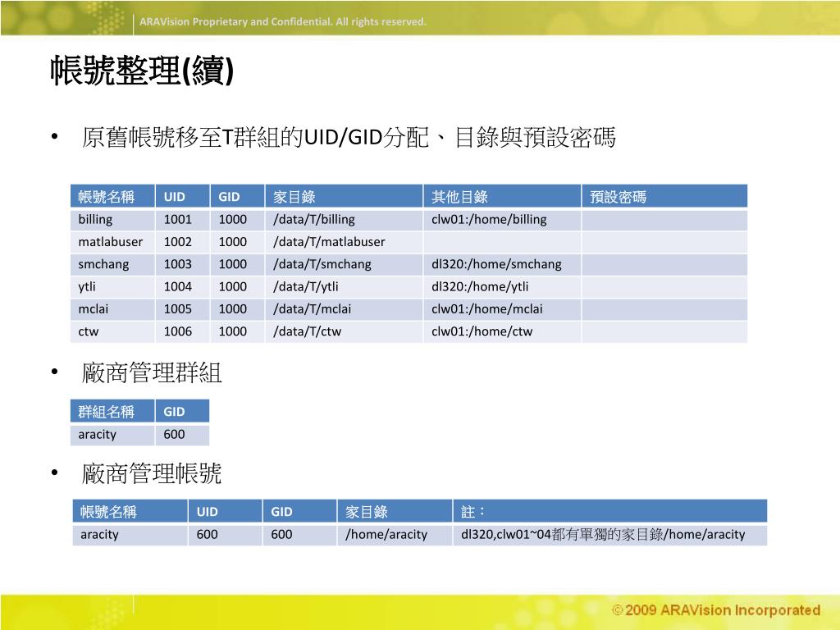Select the ytli account name cell

point(112,286)
